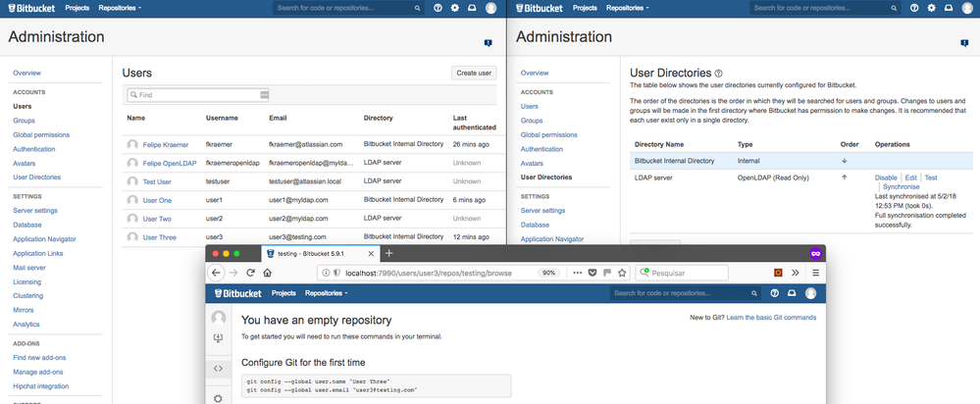Screen dimensions: 980x404
Task: Select the Bitbucket Internal Directory table row
Action: click(x=801, y=161)
